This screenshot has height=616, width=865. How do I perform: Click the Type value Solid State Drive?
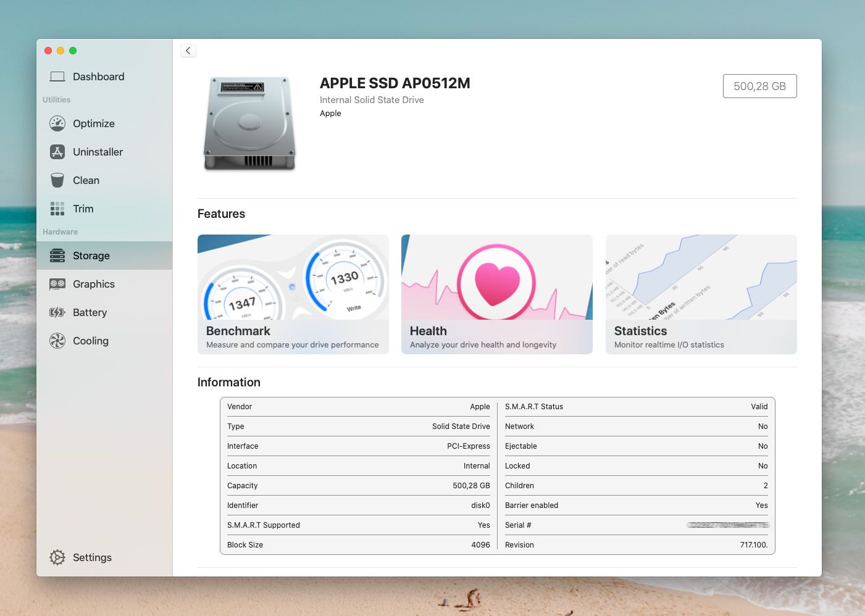point(461,427)
